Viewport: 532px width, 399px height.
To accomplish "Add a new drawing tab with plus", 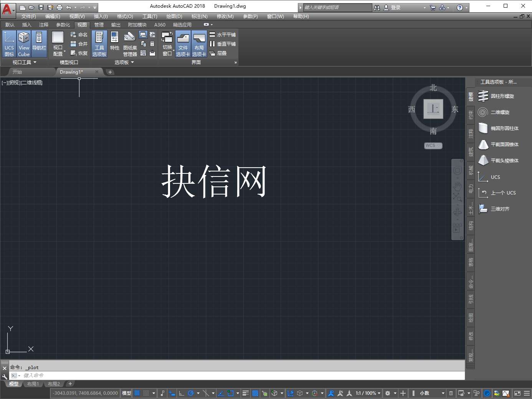I will 110,72.
